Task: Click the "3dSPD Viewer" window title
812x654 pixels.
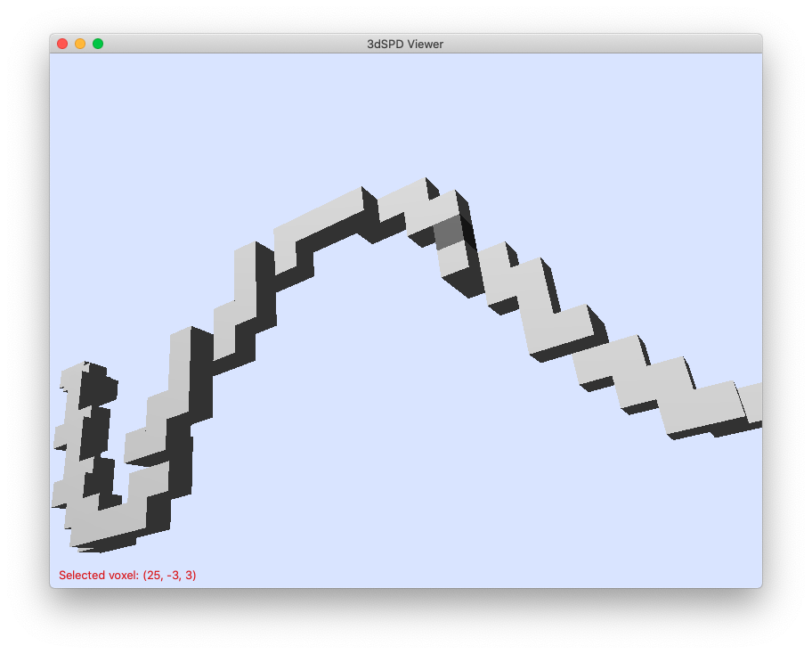Action: [x=405, y=44]
